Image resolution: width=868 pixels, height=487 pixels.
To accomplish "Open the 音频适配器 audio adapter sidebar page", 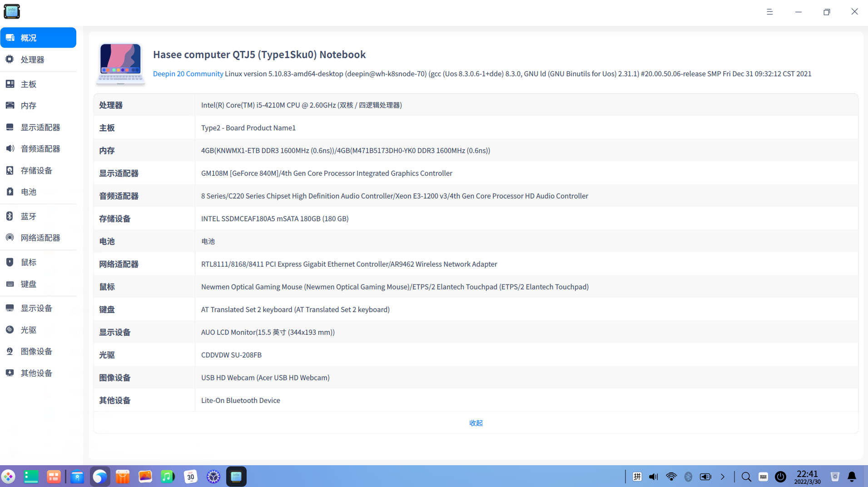I will click(38, 149).
